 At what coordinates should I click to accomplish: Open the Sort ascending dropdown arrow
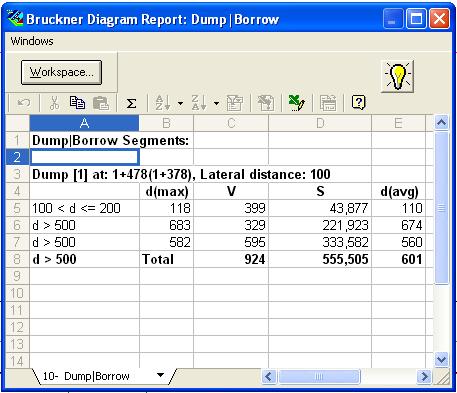(x=180, y=103)
